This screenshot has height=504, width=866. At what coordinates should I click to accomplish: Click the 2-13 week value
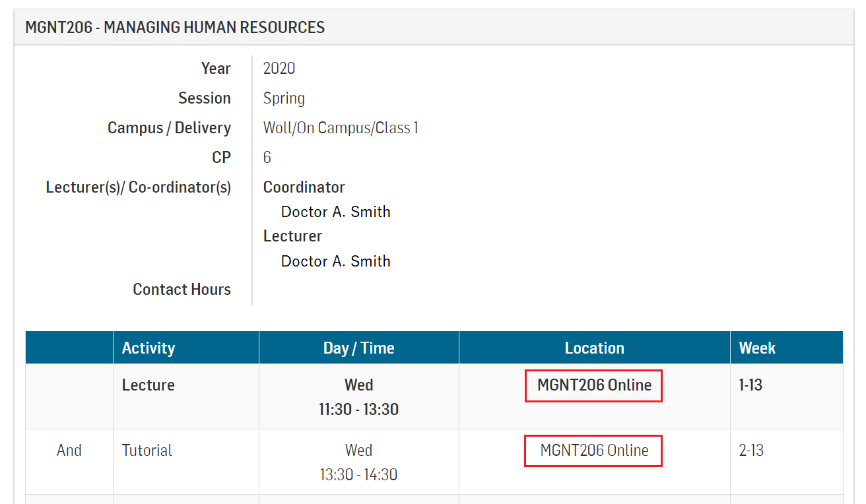coord(751,451)
